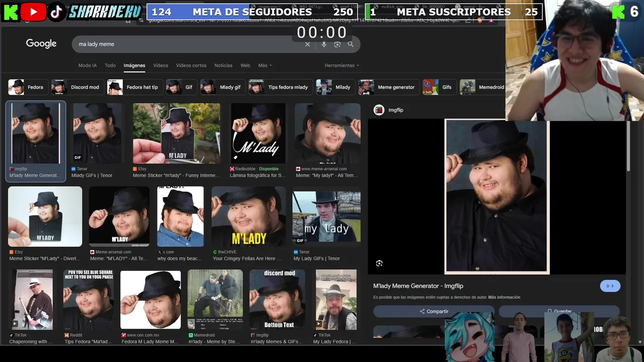Click the large preview image in side panel

pyautogui.click(x=497, y=196)
